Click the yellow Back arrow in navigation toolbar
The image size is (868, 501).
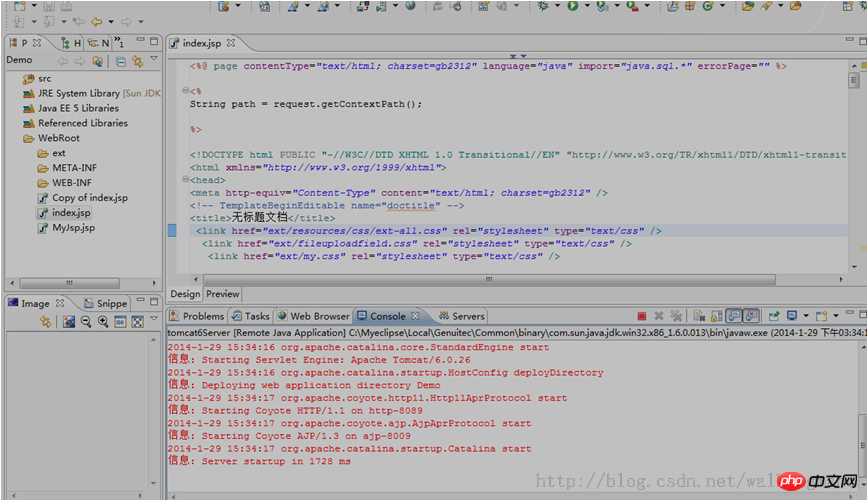pyautogui.click(x=96, y=22)
